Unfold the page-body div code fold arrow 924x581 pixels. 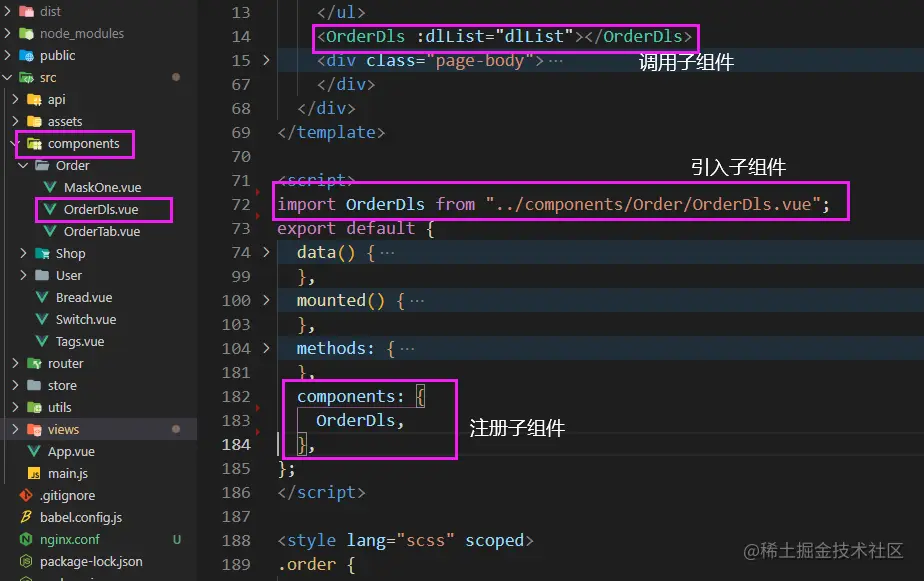coord(266,60)
